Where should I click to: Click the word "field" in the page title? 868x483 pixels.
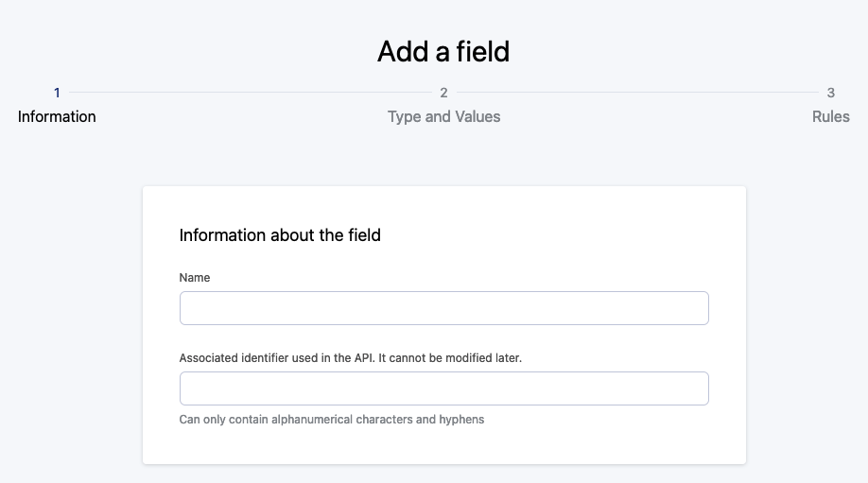point(482,51)
